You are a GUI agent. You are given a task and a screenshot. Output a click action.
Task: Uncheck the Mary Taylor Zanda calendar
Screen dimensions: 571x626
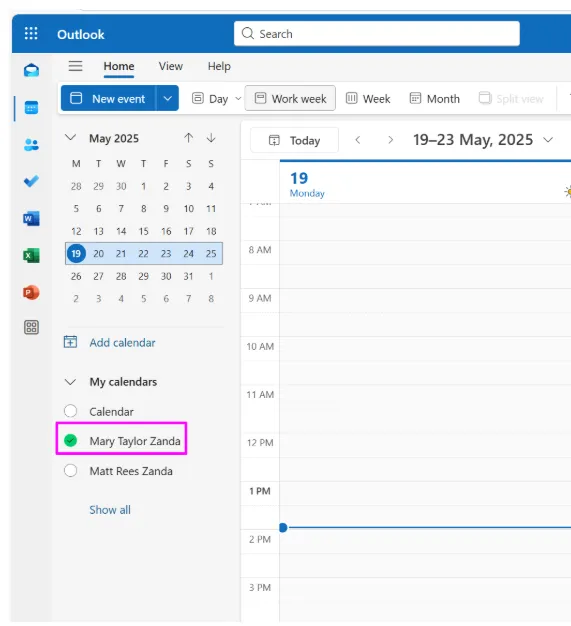pos(71,440)
